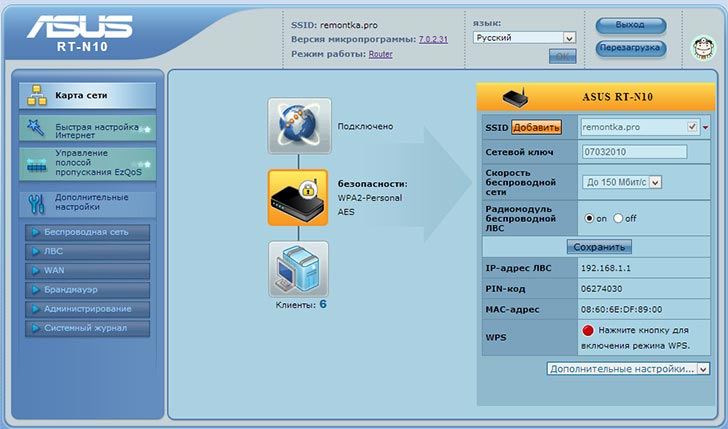728x429 pixels.
Task: Open Карта сети menu item
Action: coord(87,96)
